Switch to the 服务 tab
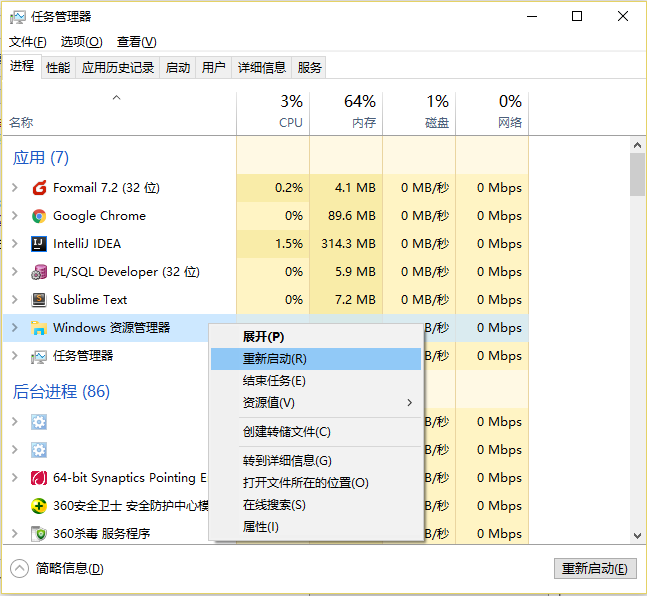This screenshot has width=647, height=596. [309, 67]
